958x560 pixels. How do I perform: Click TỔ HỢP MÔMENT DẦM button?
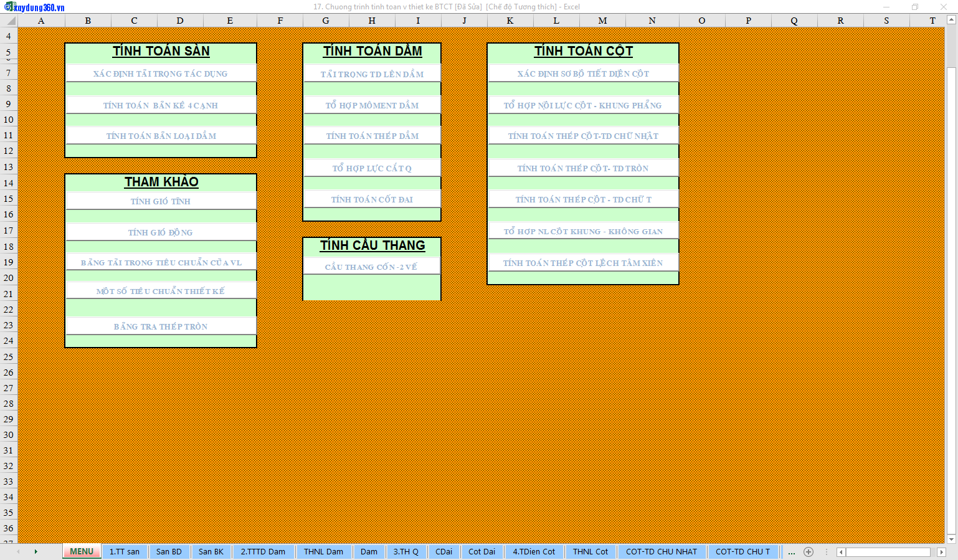click(x=372, y=105)
